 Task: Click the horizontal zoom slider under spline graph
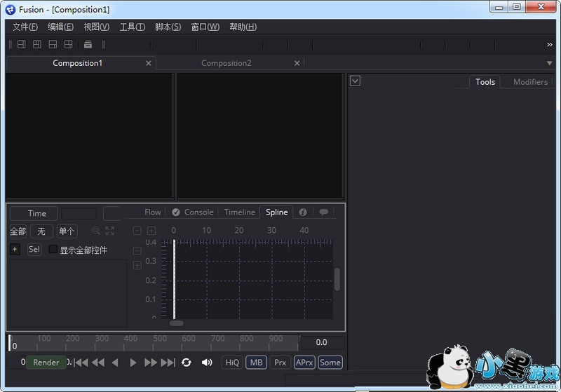tap(176, 323)
